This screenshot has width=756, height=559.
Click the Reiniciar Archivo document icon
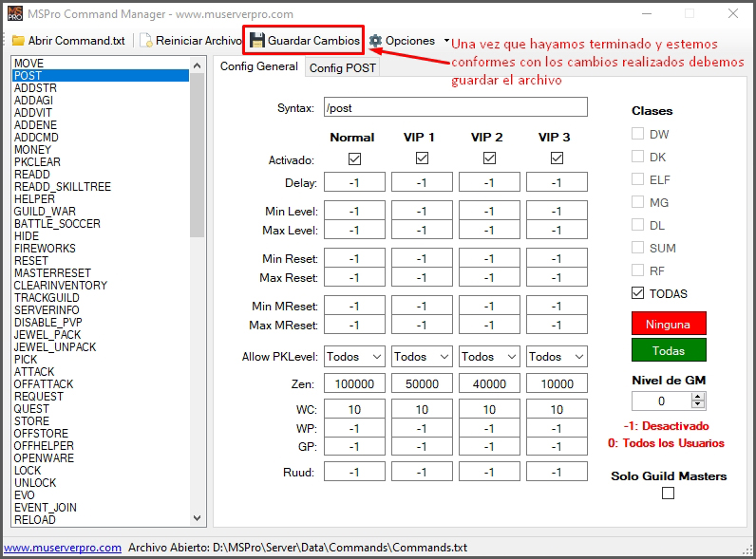point(146,41)
